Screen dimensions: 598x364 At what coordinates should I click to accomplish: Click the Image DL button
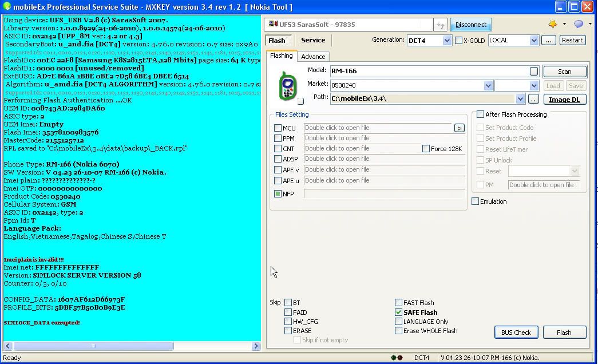[x=564, y=99]
